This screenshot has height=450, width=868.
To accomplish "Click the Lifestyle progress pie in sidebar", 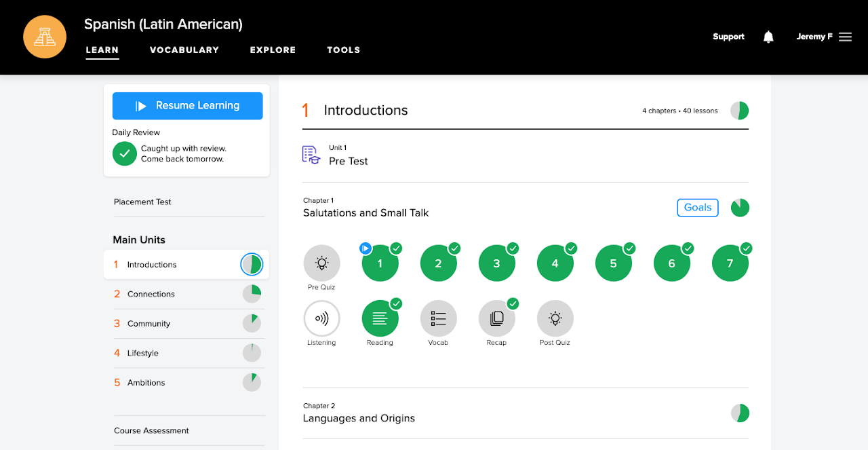I will click(252, 353).
